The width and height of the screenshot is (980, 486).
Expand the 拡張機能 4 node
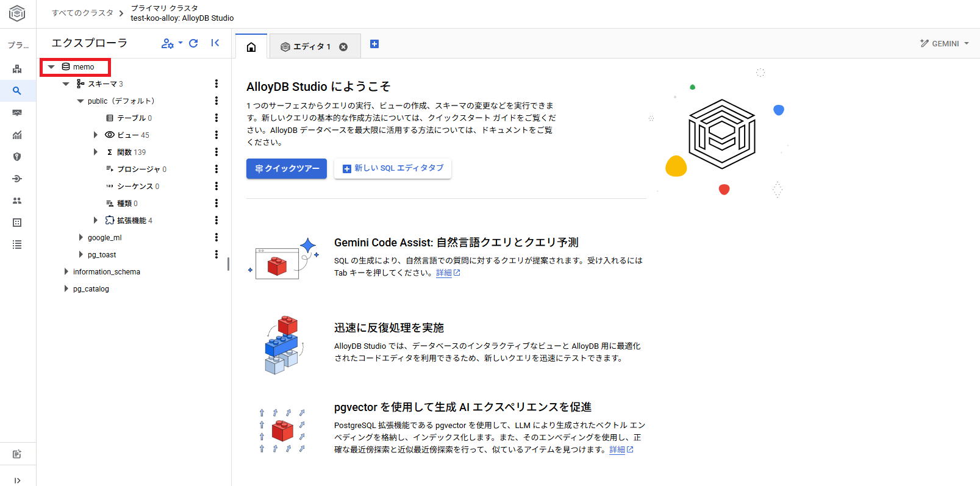95,220
